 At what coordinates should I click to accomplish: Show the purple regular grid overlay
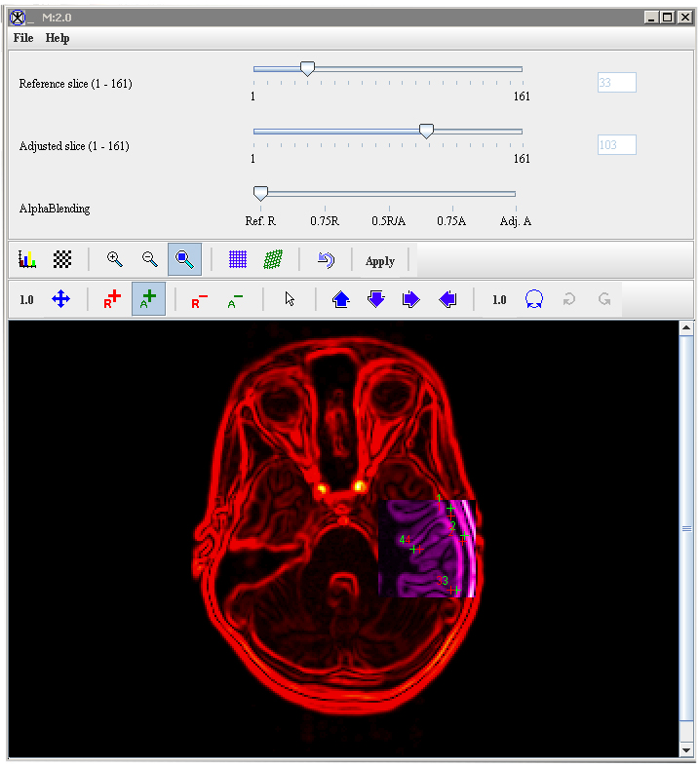[x=238, y=259]
